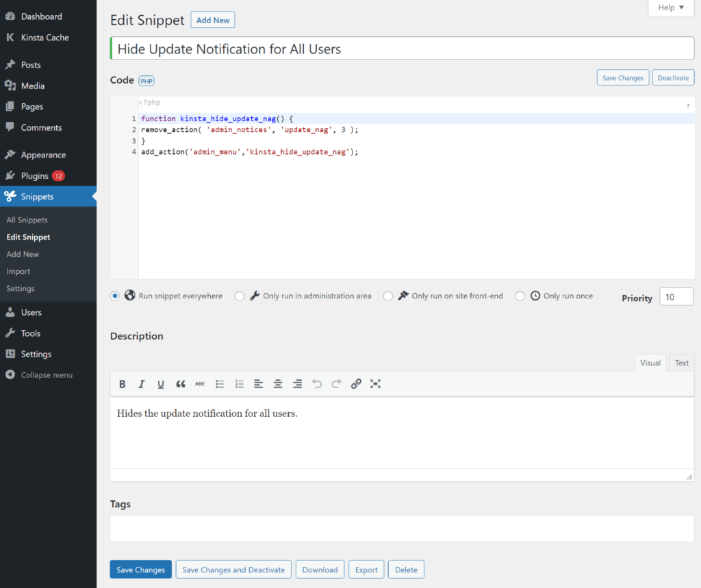Click the Priority number field
The height and width of the screenshot is (588, 701).
tap(676, 297)
